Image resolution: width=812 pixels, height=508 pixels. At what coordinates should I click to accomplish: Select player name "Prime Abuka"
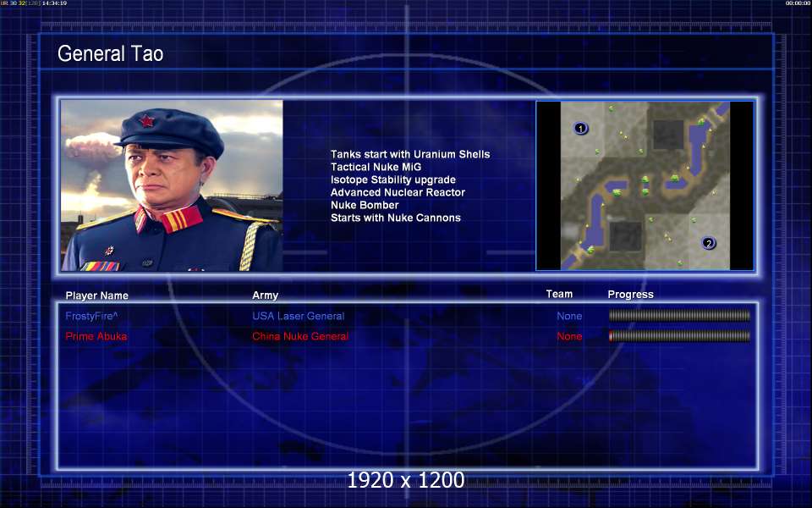coord(96,336)
